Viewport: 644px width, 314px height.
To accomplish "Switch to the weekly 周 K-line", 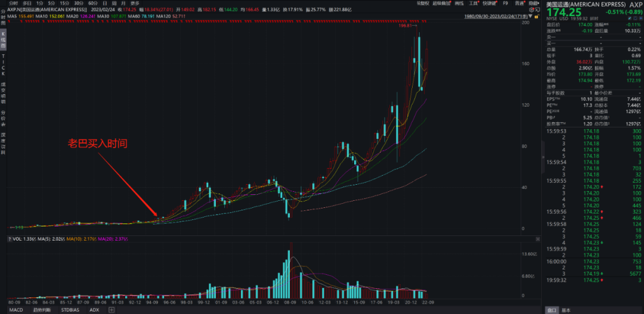I will point(114,4).
